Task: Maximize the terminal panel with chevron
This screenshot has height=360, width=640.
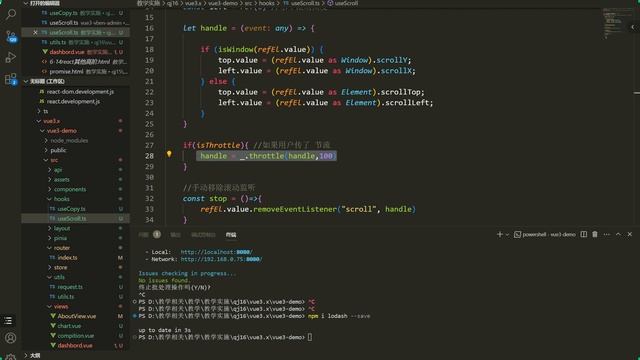Action: [618, 234]
